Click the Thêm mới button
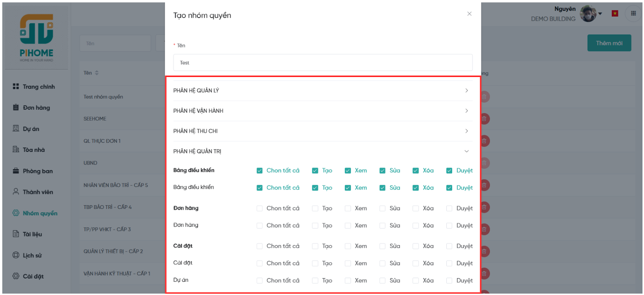This screenshot has width=644, height=295. click(x=609, y=43)
